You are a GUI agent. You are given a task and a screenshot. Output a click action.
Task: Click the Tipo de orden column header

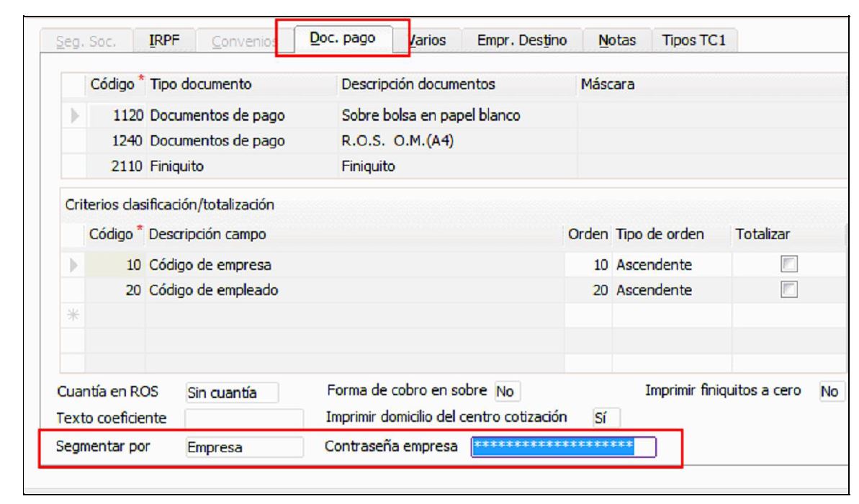click(673, 235)
